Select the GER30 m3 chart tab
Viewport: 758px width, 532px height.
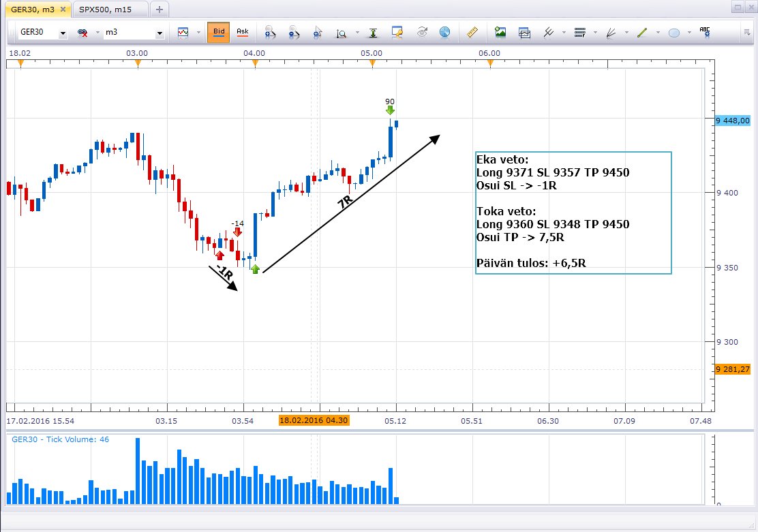[31, 10]
